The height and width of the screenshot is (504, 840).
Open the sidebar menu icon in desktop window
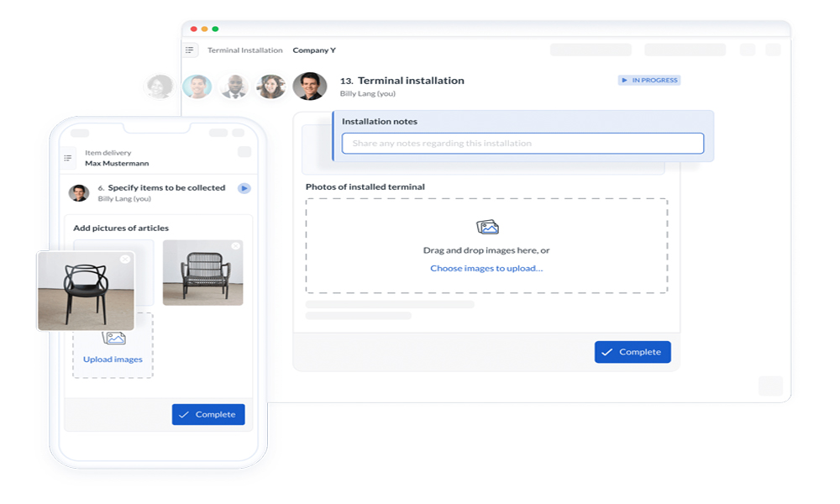pos(190,50)
